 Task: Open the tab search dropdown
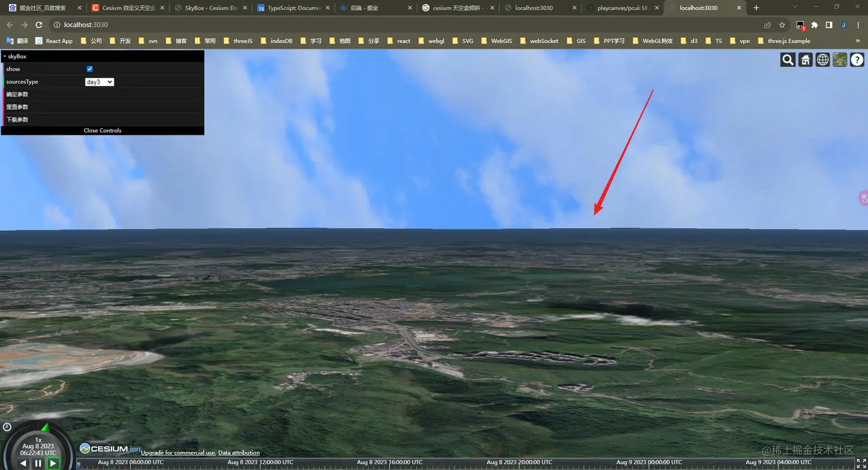tap(795, 7)
